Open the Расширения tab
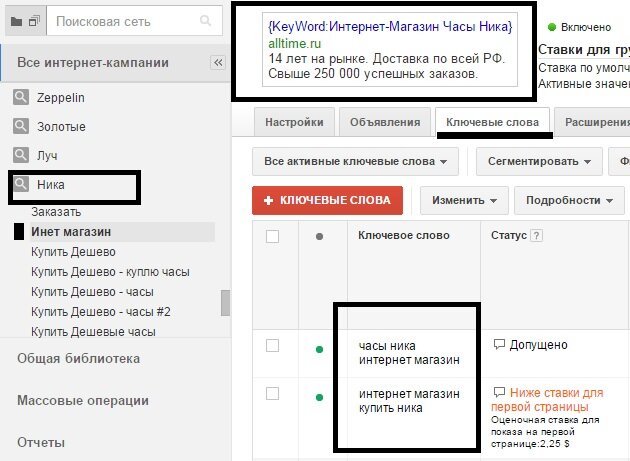Image resolution: width=630 pixels, height=461 pixels. point(592,122)
